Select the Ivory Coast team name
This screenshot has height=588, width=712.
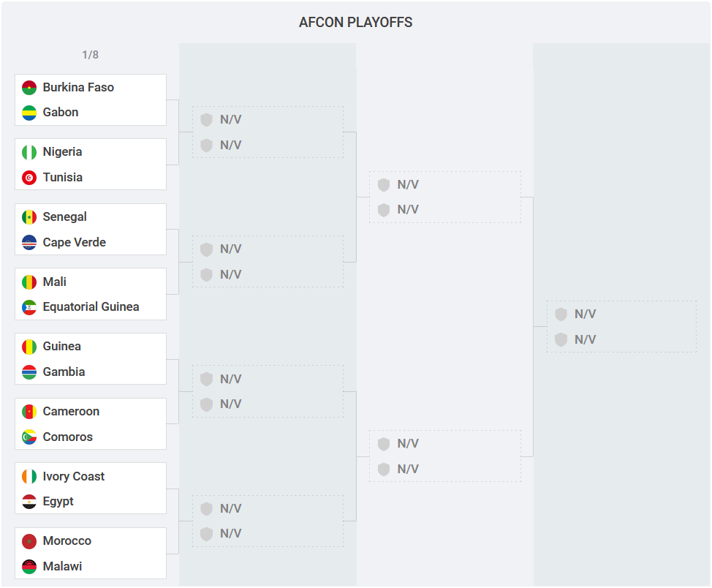coord(73,477)
